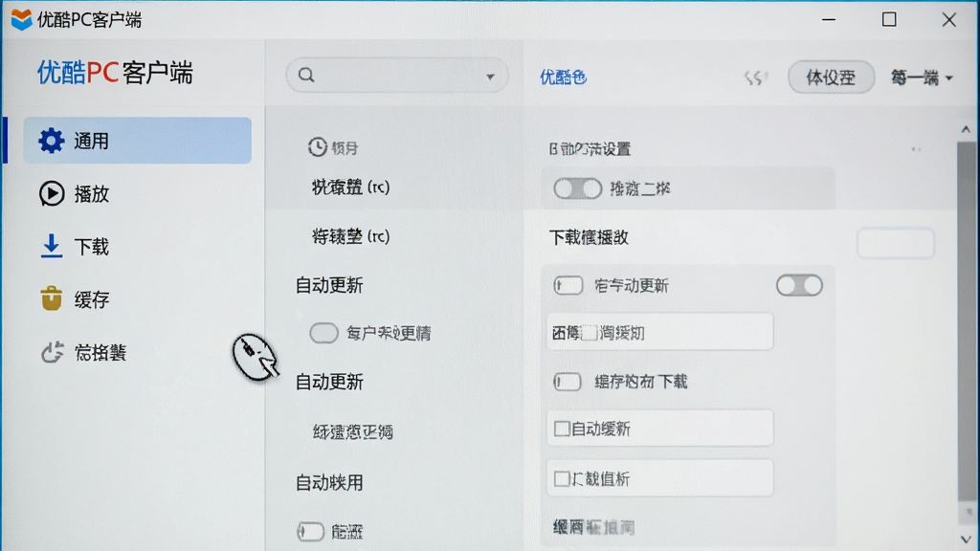The image size is (980, 551).
Task: Toggle the switch beside 缓存 下载 row
Action: pos(568,382)
